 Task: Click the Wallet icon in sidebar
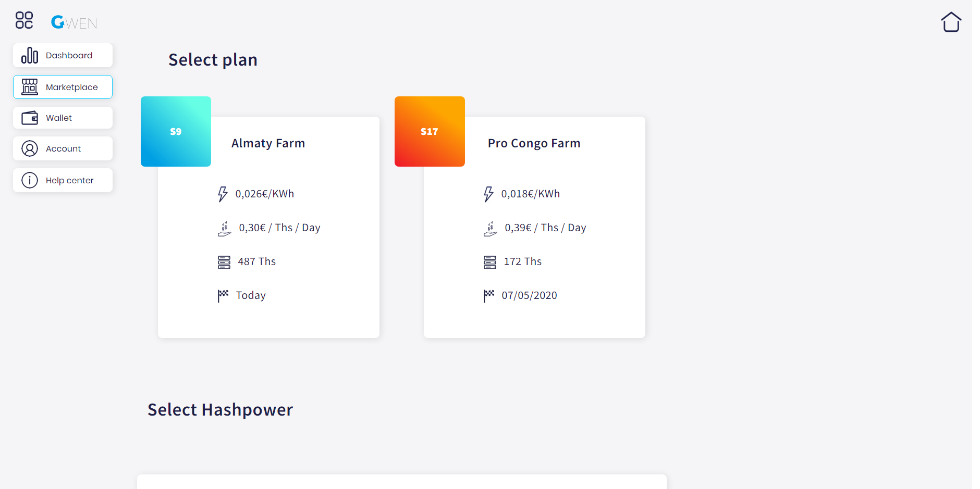pyautogui.click(x=30, y=118)
